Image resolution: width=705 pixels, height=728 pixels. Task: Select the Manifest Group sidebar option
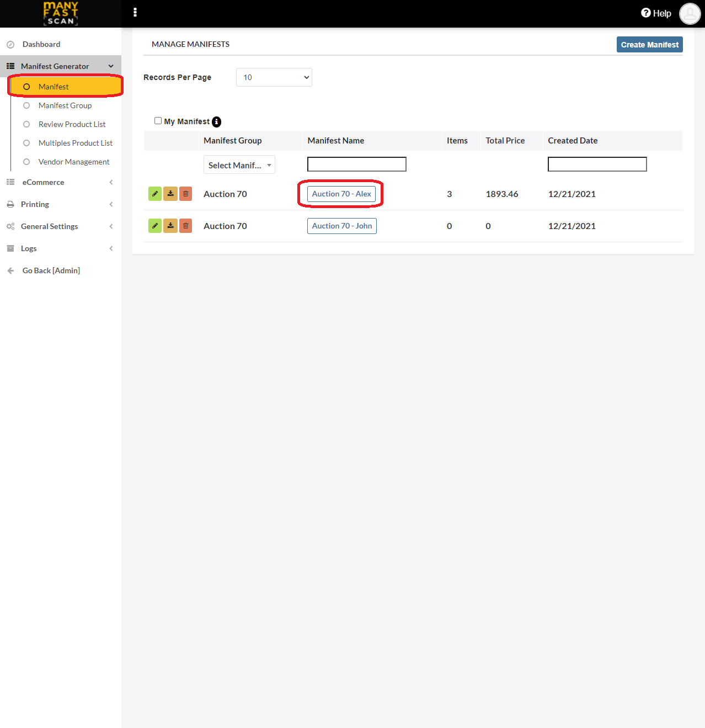65,105
